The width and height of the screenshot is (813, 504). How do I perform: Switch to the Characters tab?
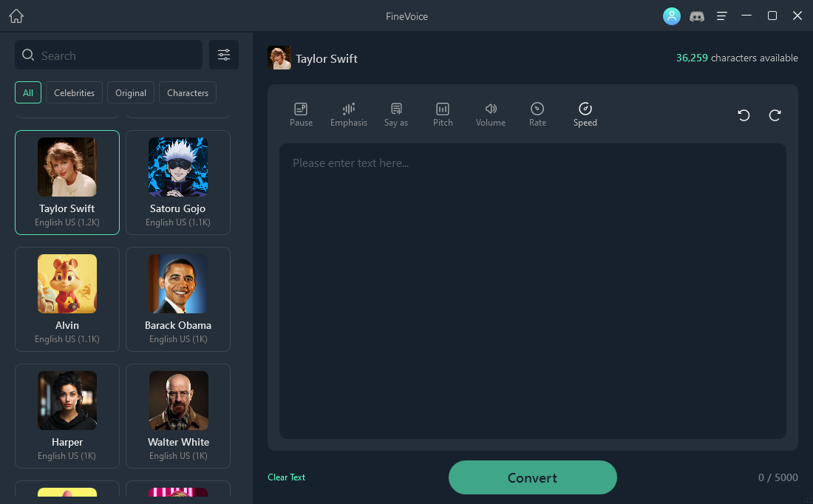(x=188, y=93)
